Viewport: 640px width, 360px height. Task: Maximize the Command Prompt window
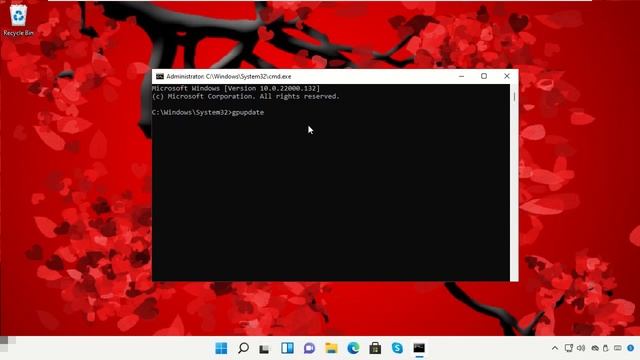point(484,76)
